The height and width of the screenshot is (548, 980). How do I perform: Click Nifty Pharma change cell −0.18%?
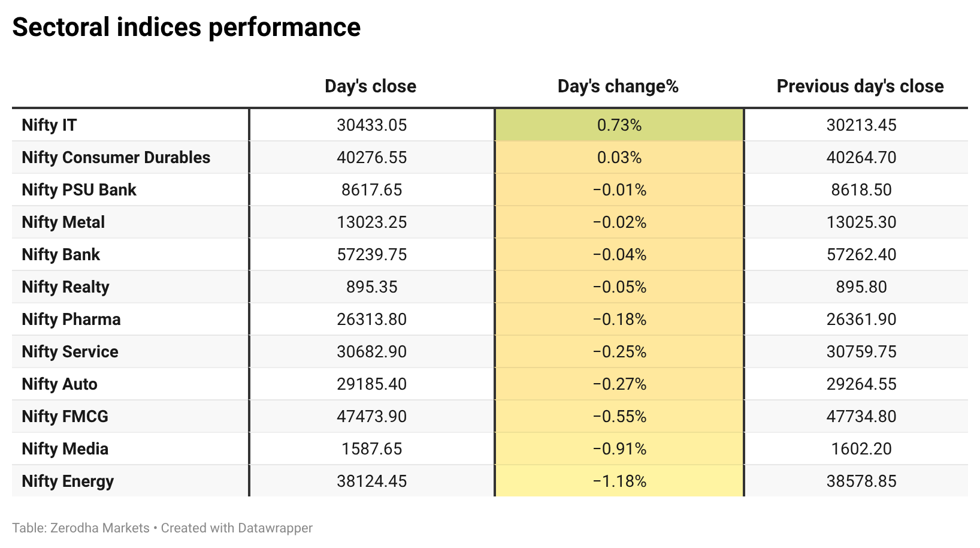[x=619, y=319]
